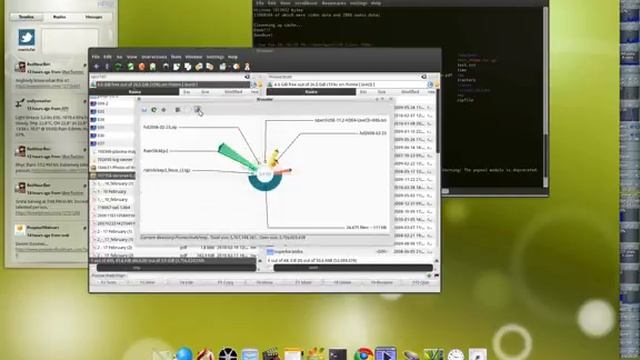640x360 pixels.
Task: Click the F8 Delete function key button
Action: click(x=342, y=282)
